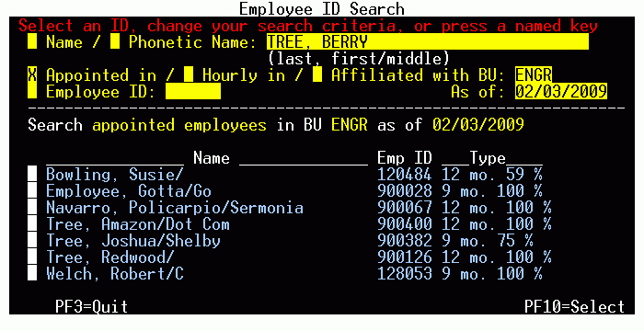Click the BU field showing ENGR
The image size is (644, 331).
(534, 74)
